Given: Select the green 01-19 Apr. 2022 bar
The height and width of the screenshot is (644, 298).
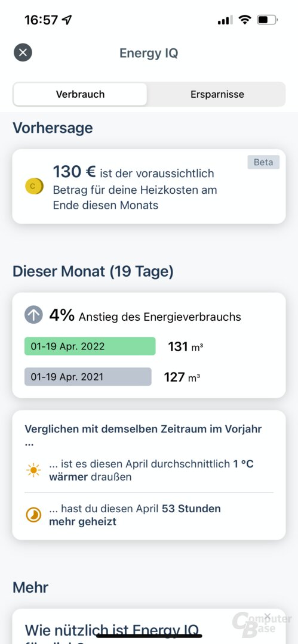Looking at the screenshot, I should [x=90, y=346].
